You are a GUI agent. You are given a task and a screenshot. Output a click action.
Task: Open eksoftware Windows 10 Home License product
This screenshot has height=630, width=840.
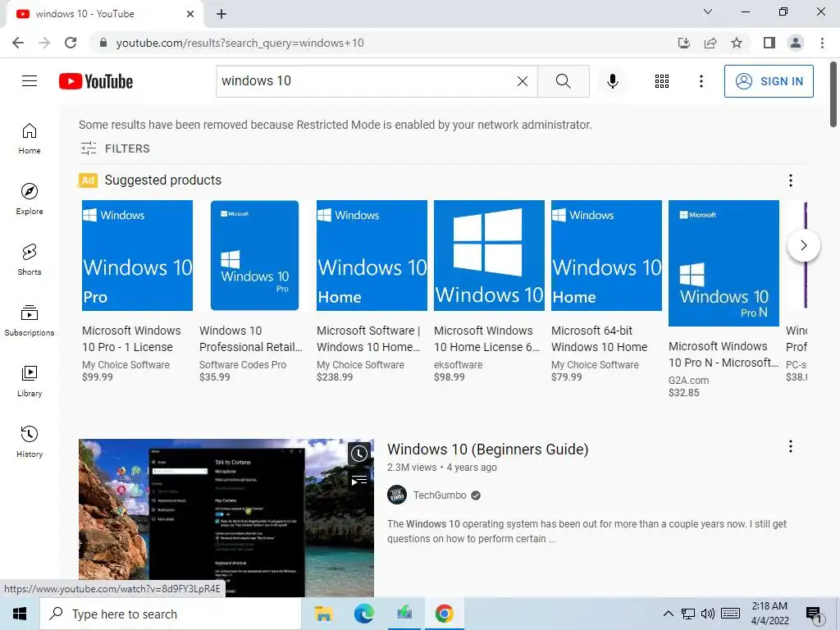(489, 291)
